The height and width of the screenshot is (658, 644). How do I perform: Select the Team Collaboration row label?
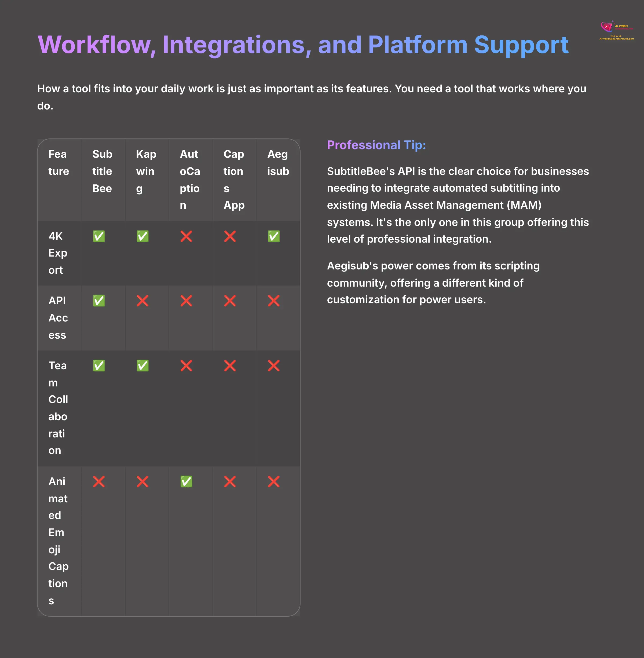[58, 408]
